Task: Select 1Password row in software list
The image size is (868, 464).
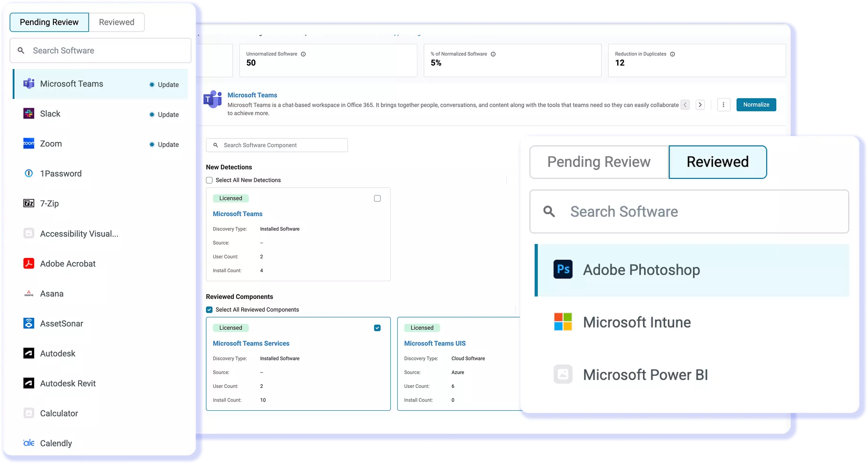Action: [100, 174]
